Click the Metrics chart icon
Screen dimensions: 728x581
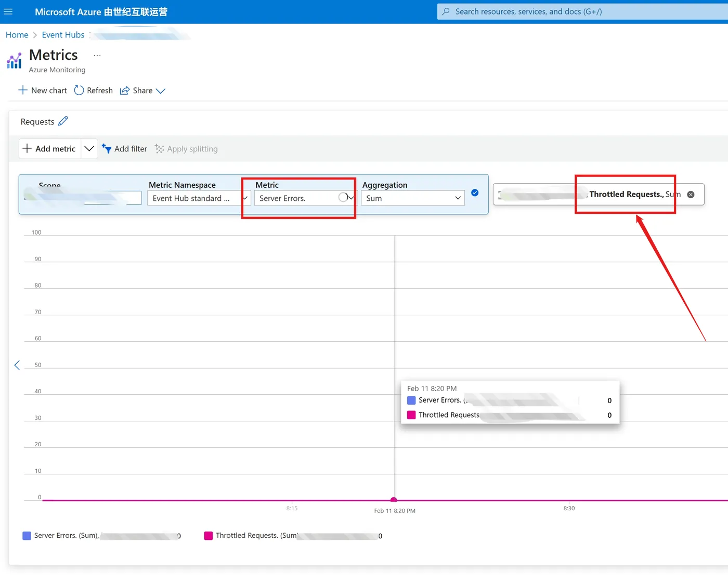point(14,61)
